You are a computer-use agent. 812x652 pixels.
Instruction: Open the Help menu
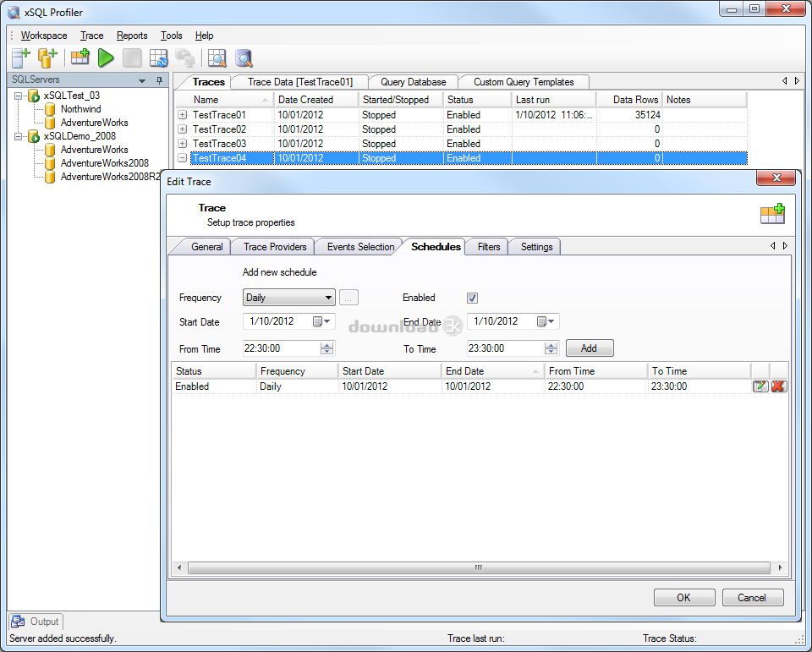pyautogui.click(x=204, y=36)
